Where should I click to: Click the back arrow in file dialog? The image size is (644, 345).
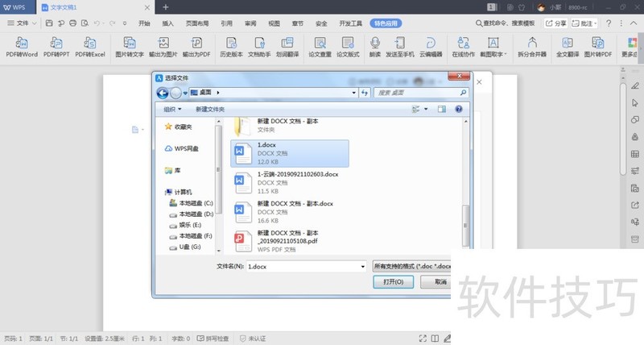point(163,93)
